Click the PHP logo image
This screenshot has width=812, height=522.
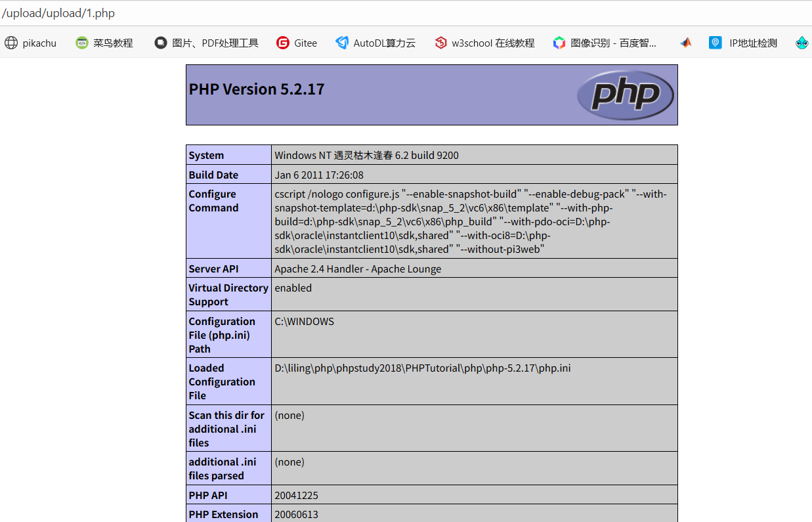click(x=626, y=95)
